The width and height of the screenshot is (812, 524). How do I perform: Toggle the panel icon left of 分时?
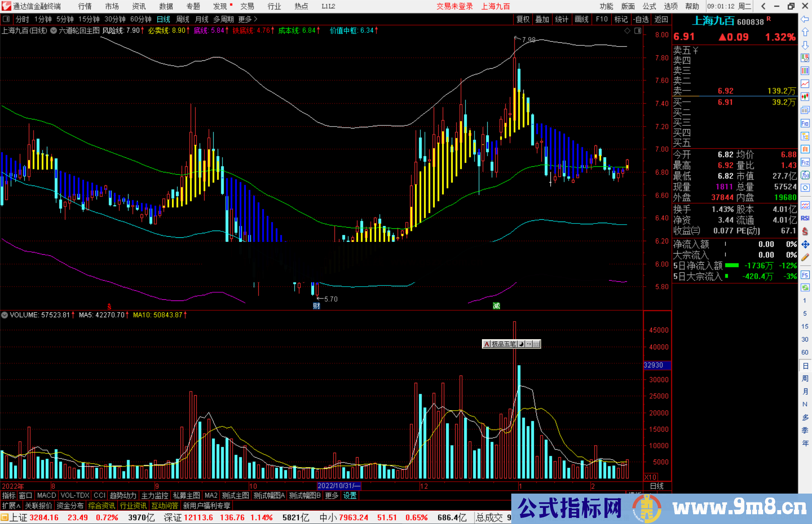[x=6, y=19]
